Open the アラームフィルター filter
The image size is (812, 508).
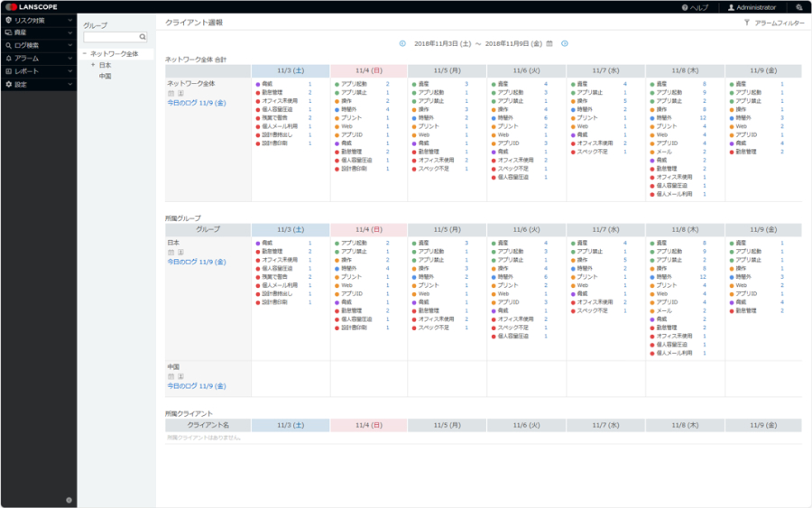[x=774, y=23]
